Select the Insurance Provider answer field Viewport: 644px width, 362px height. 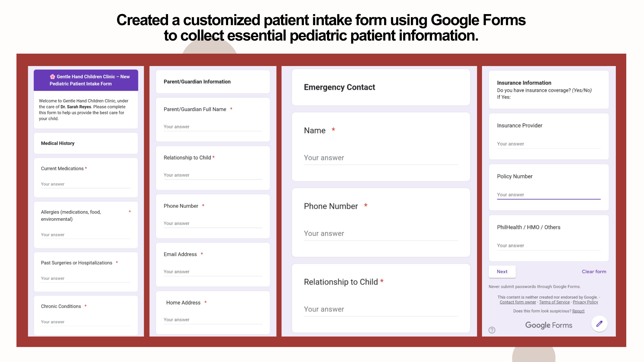tap(548, 144)
